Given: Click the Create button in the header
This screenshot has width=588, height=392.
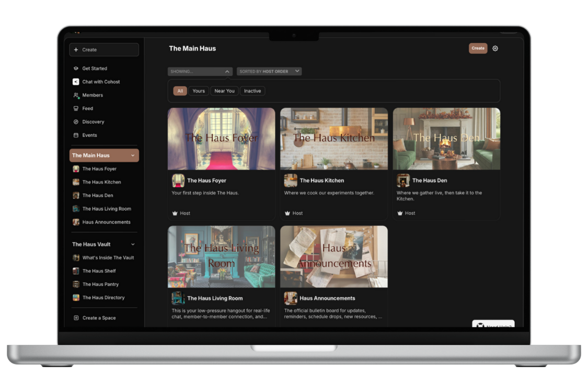Looking at the screenshot, I should click(477, 48).
